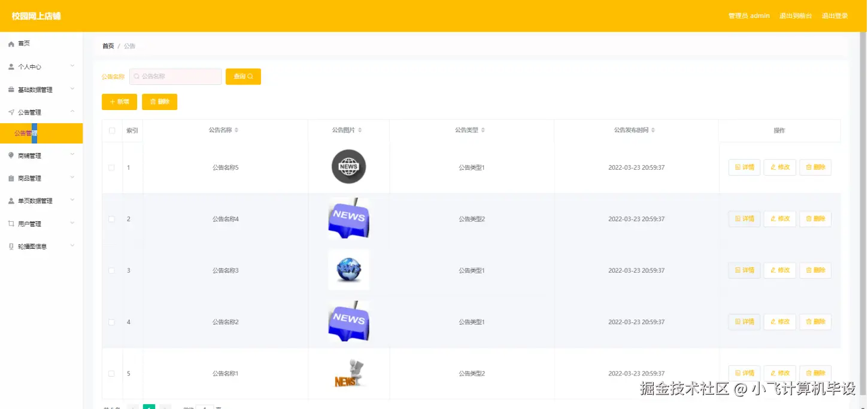Click row 删除 for 公告名称5
The height and width of the screenshot is (409, 868).
pyautogui.click(x=815, y=167)
